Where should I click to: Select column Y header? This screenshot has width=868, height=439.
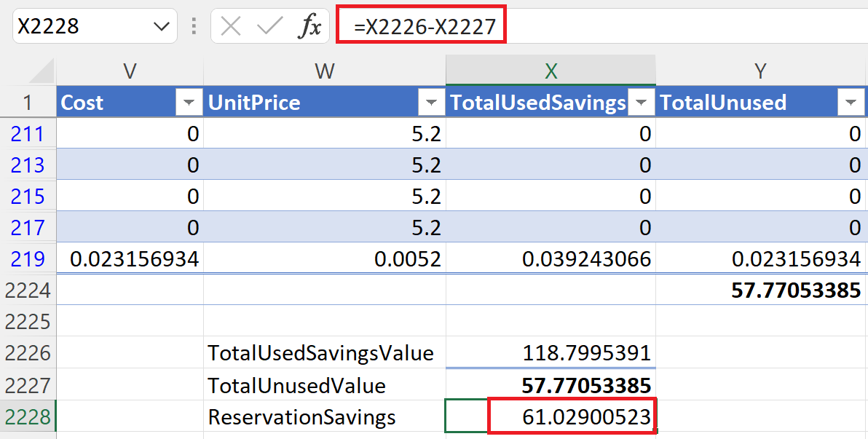[x=761, y=71]
